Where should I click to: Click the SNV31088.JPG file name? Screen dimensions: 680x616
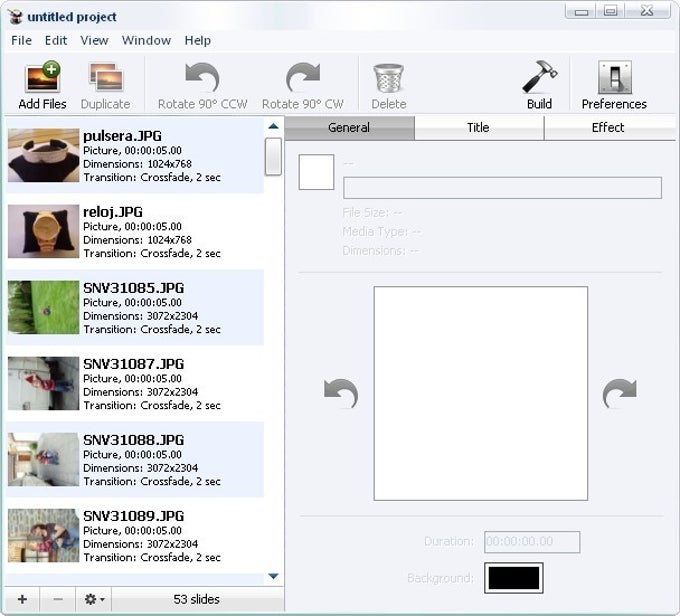tap(134, 440)
